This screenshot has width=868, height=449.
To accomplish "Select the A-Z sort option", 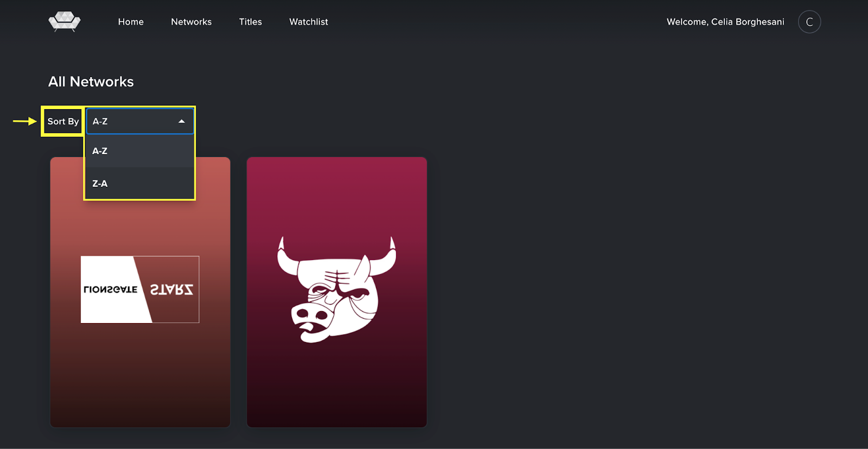I will click(x=140, y=151).
